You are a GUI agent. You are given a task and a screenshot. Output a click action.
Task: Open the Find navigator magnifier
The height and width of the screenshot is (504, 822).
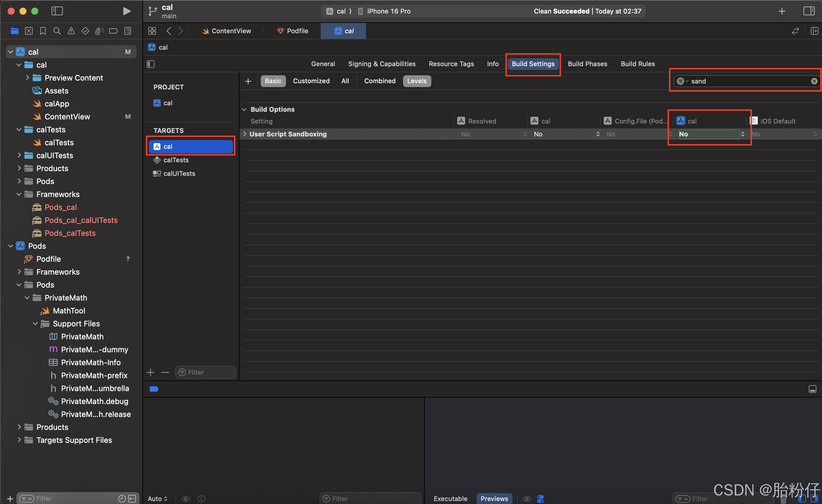click(x=57, y=31)
